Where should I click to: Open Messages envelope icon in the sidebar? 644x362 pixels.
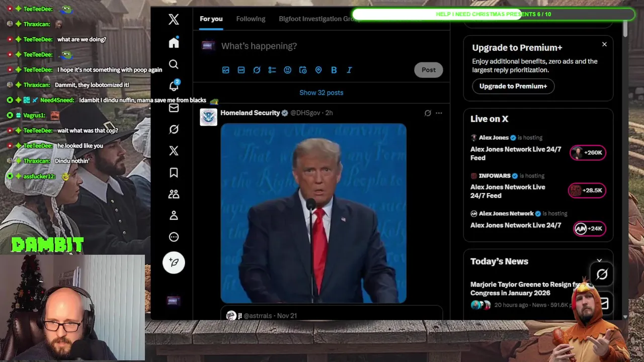tap(174, 108)
